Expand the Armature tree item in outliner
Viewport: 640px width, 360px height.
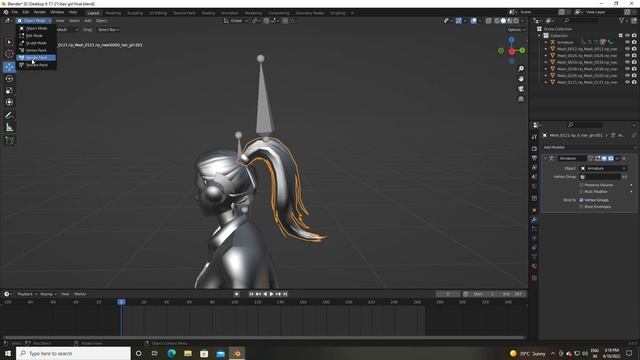[546, 42]
